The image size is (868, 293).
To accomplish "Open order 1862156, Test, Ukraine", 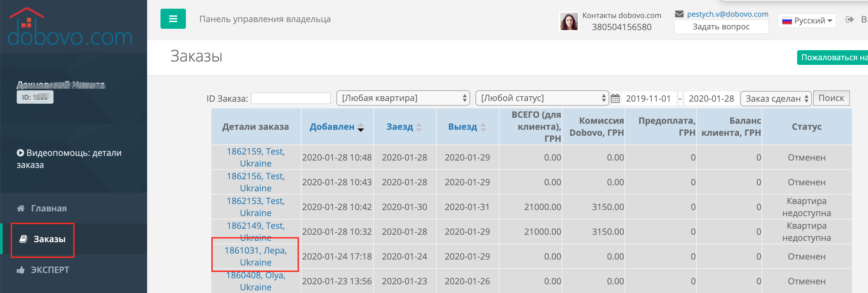I will (256, 182).
